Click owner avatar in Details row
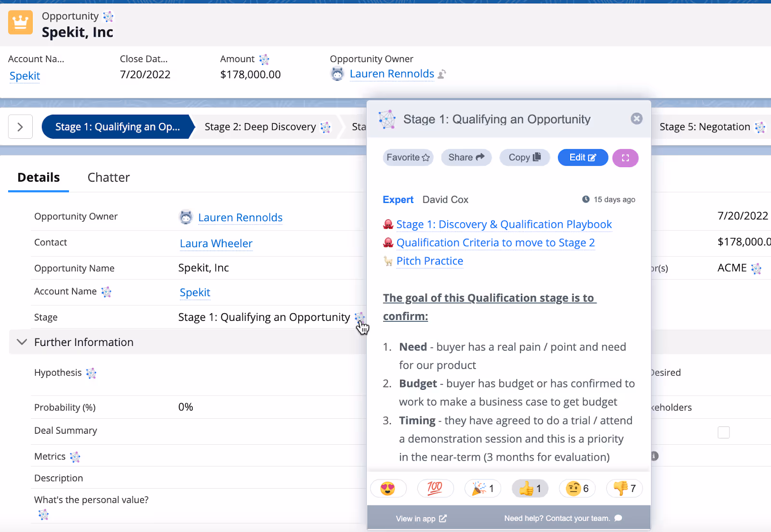This screenshot has width=771, height=532. tap(186, 217)
